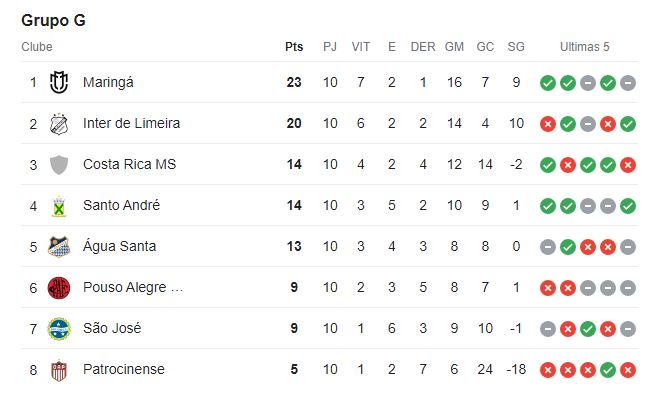Click the Água Santa club crest
The width and height of the screenshot is (660, 402).
point(59,246)
